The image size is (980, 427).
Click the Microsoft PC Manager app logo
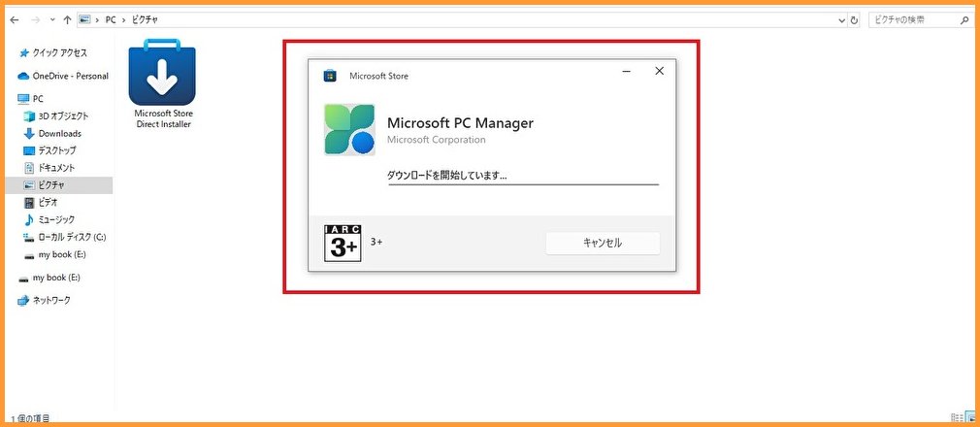tap(349, 129)
